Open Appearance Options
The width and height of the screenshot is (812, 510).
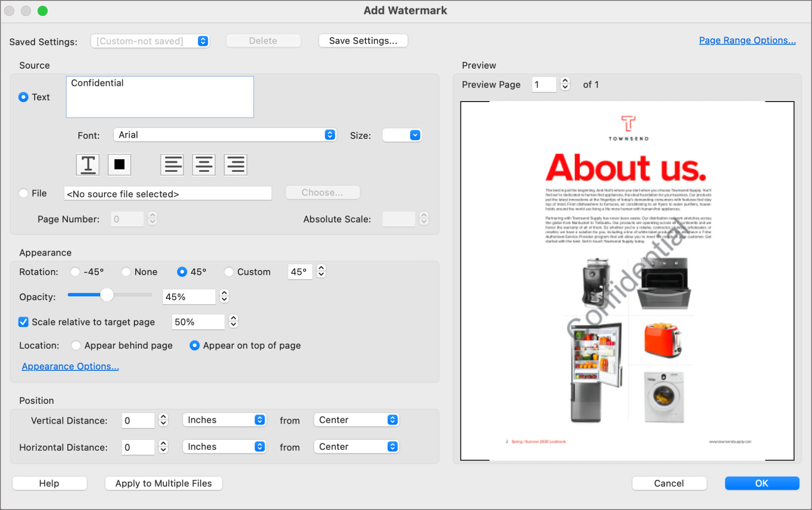click(70, 366)
